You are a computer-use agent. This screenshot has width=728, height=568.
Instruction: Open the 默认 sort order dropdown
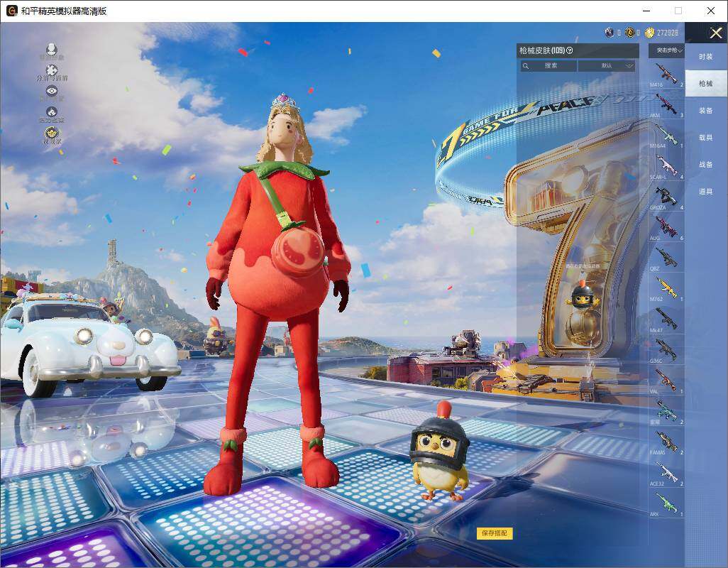pyautogui.click(x=607, y=66)
